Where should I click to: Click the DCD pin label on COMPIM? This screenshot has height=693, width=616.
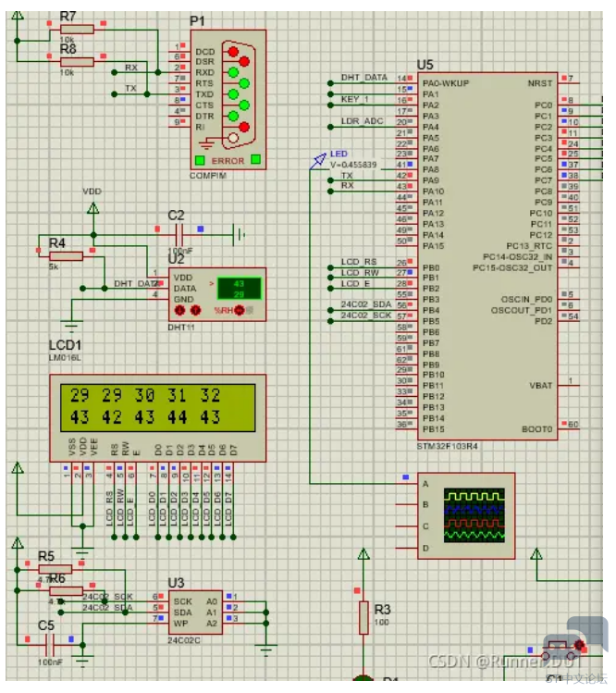pos(205,52)
